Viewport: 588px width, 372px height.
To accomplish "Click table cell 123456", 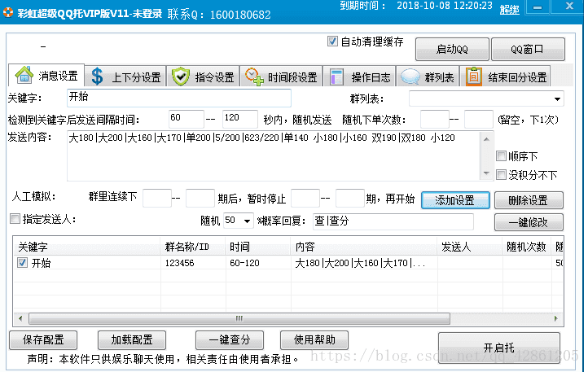I will 193,263.
